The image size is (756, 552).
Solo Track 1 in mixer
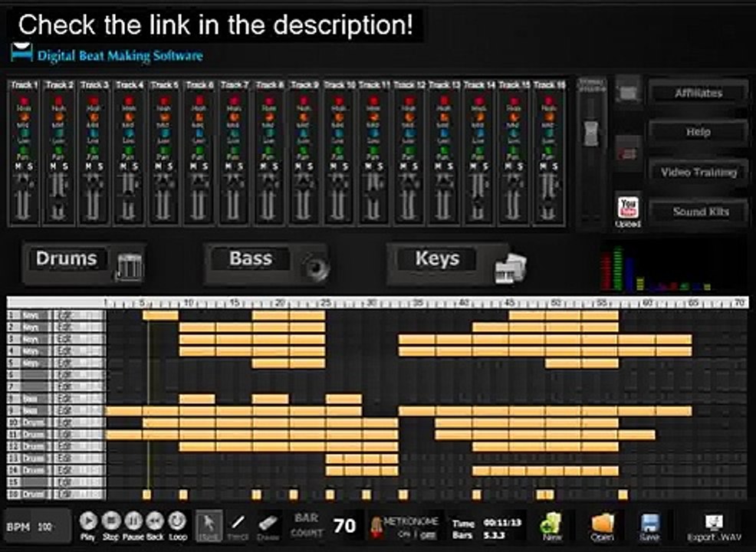(x=31, y=166)
